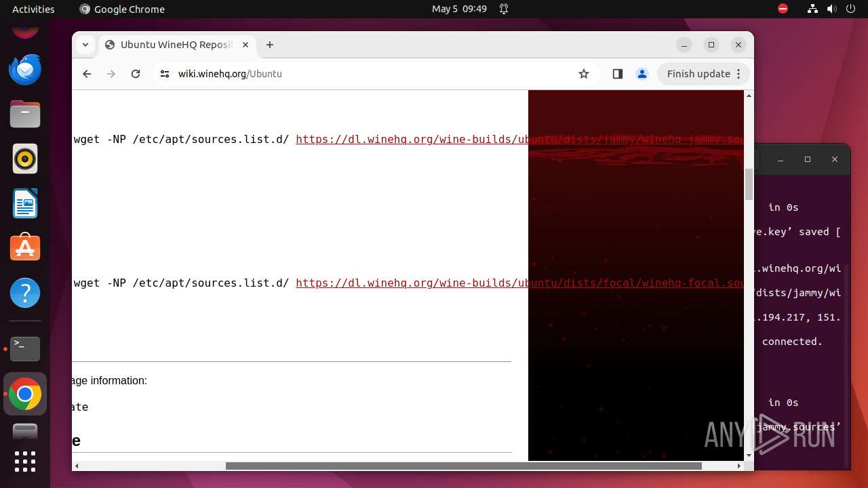Open the Chrome profile avatar

coord(642,74)
